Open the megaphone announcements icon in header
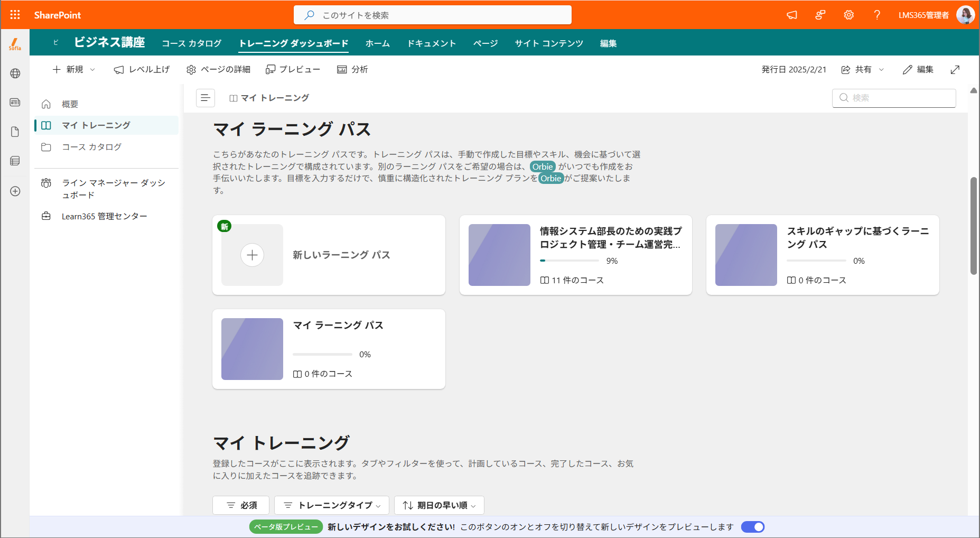The image size is (980, 538). [x=791, y=15]
